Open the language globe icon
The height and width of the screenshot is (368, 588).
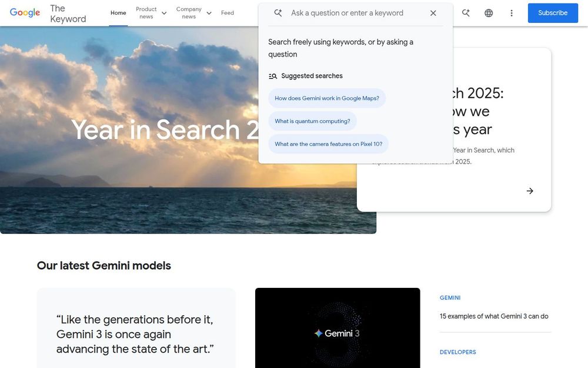(489, 12)
